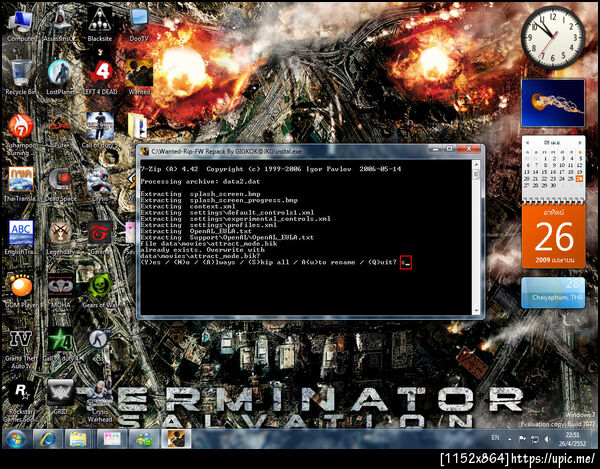Click the console scrollbar up arrow
Viewport: 600px width, 469px height.
pos(476,165)
